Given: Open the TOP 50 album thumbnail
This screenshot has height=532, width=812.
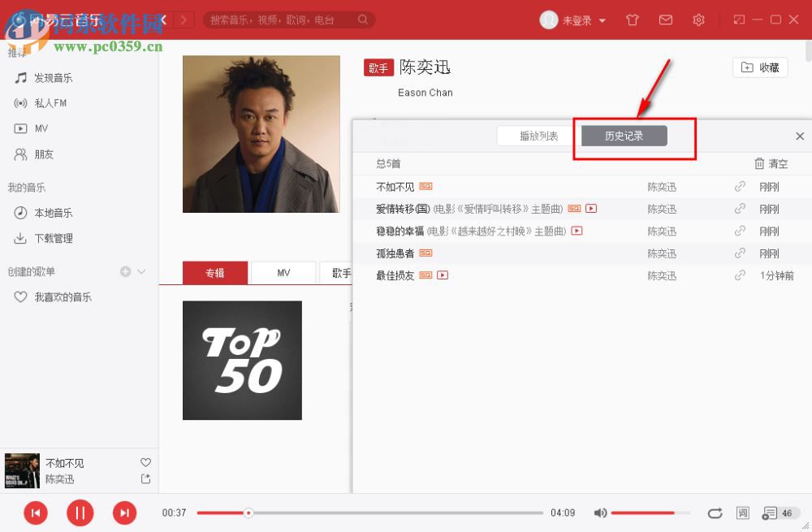Looking at the screenshot, I should pos(242,360).
